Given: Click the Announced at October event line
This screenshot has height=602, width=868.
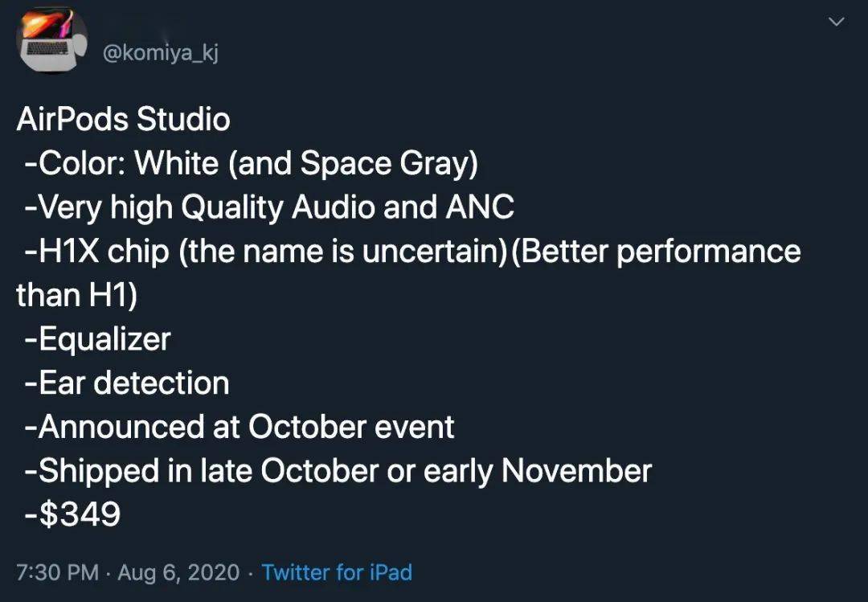Looking at the screenshot, I should coord(240,427).
